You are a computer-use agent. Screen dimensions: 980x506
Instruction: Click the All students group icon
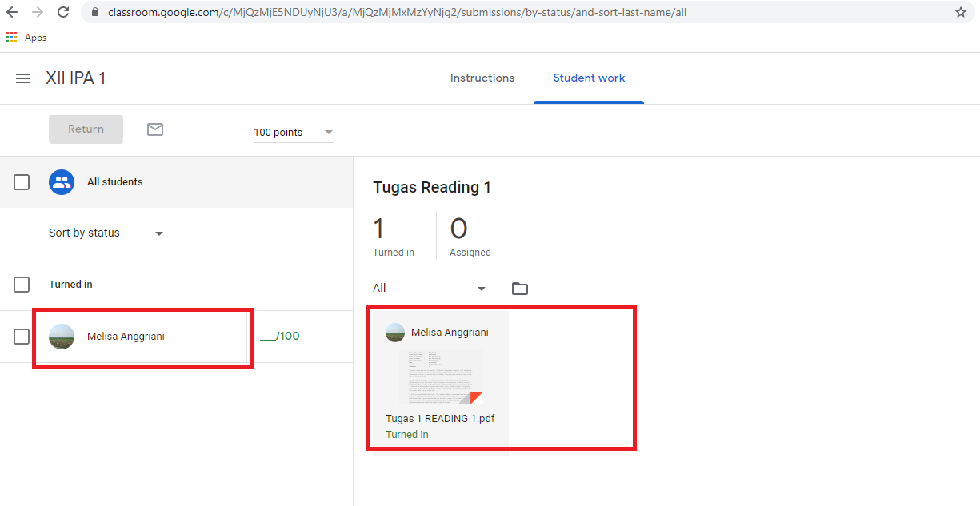click(62, 182)
